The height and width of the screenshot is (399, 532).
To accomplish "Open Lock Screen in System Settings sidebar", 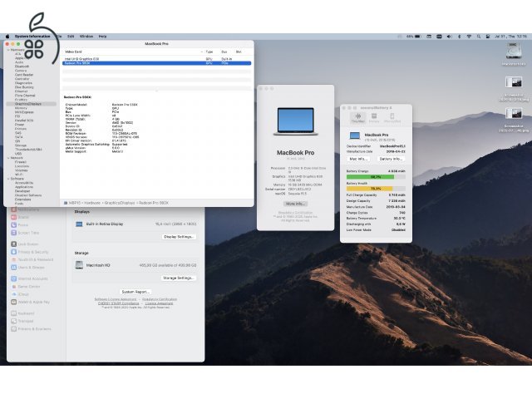I will point(24,244).
